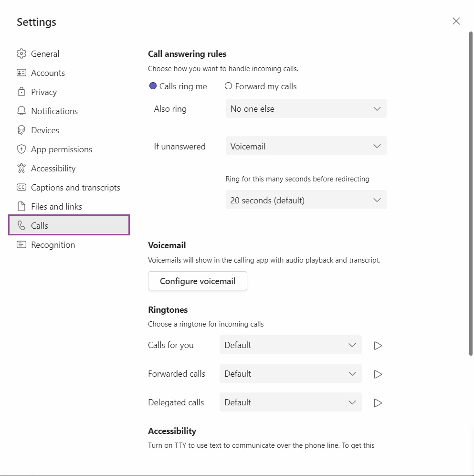Screen dimensions: 474x476
Task: Play the Calls for you ringtone
Action: pyautogui.click(x=378, y=346)
